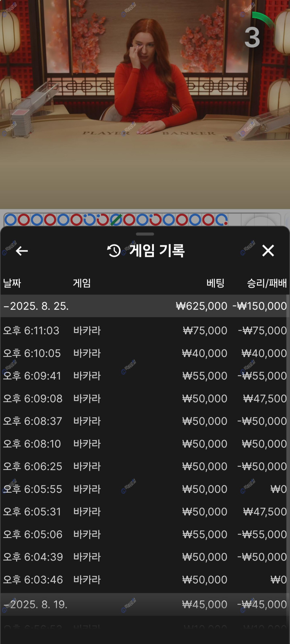This screenshot has height=644, width=290.
Task: Open the 오후 6:11:03 바카라 record
Action: tap(144, 330)
